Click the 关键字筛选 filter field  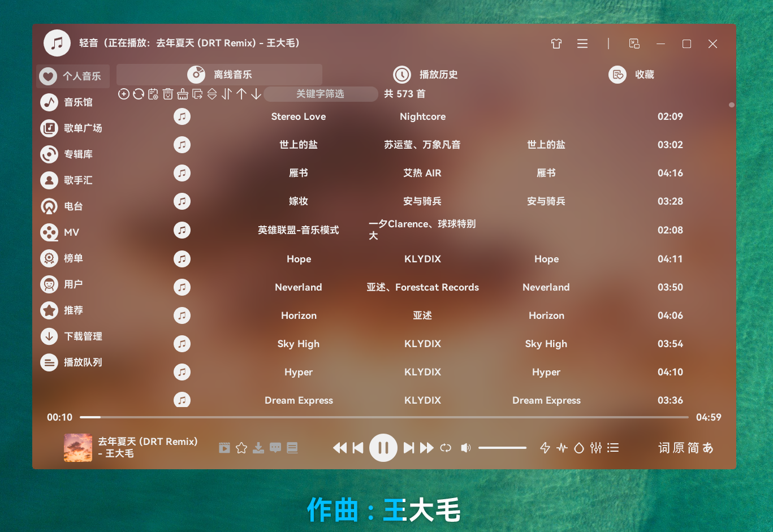(x=321, y=94)
